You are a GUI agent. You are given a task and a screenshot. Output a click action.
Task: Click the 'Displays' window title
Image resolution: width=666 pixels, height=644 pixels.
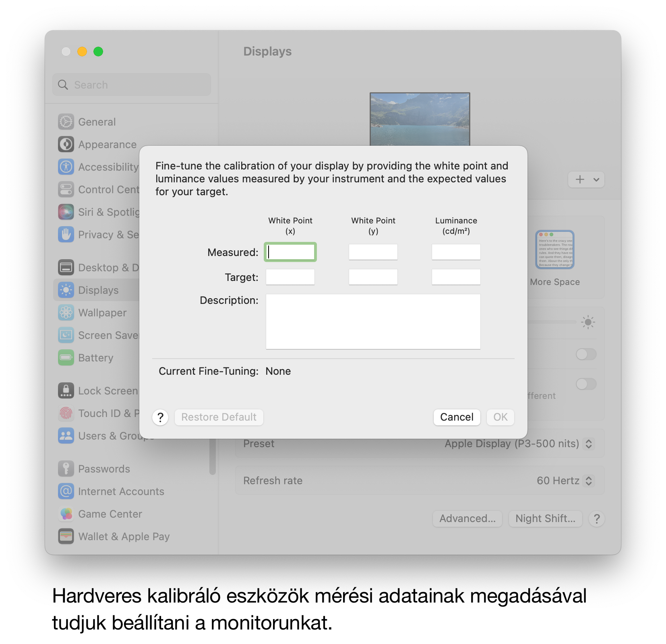click(267, 52)
